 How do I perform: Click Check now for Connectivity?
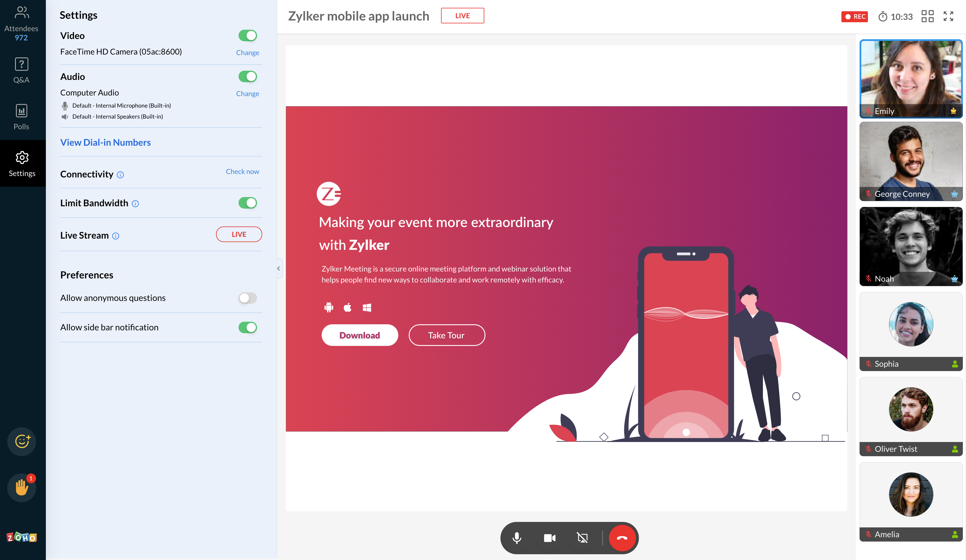242,171
